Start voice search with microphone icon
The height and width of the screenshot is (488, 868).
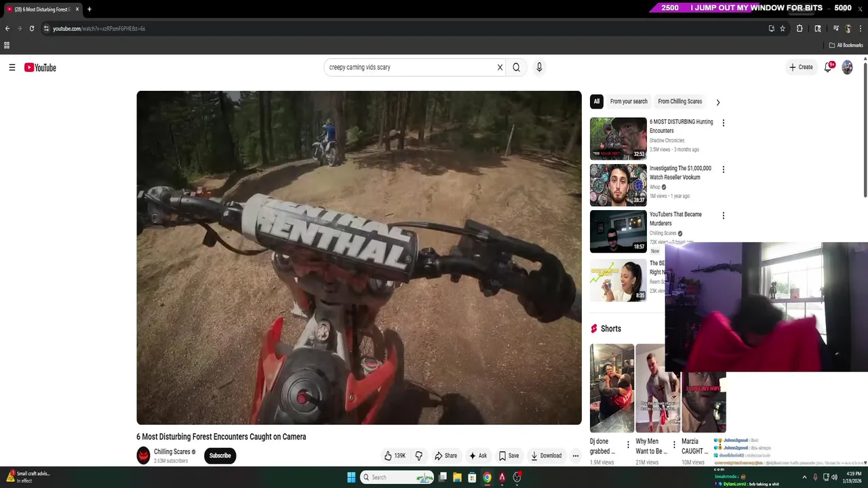539,67
